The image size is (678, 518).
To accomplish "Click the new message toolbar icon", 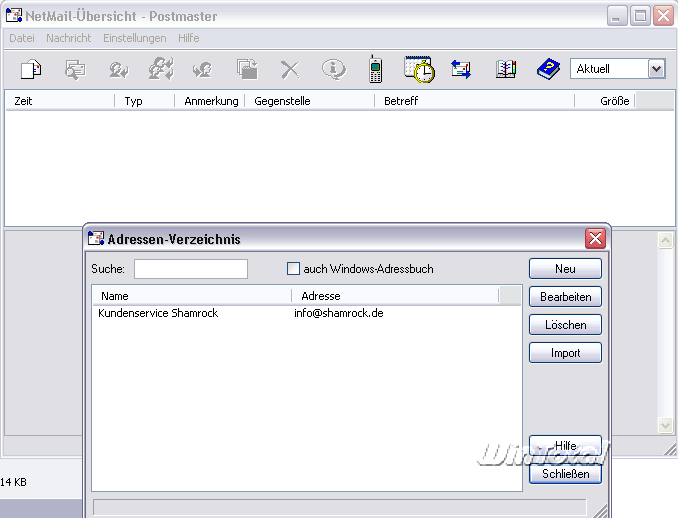I will point(31,69).
